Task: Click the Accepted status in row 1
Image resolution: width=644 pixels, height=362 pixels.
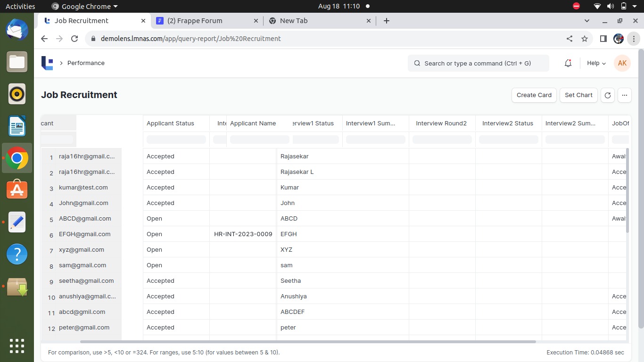Action: pyautogui.click(x=176, y=156)
